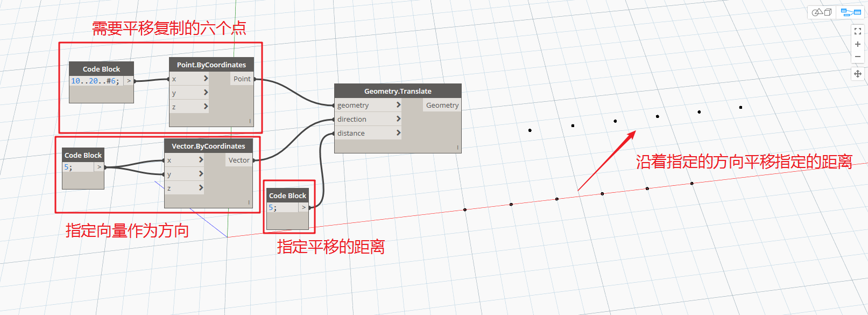Expand z port chevron on Vector.ByCoordinates
868x315 pixels.
(201, 188)
